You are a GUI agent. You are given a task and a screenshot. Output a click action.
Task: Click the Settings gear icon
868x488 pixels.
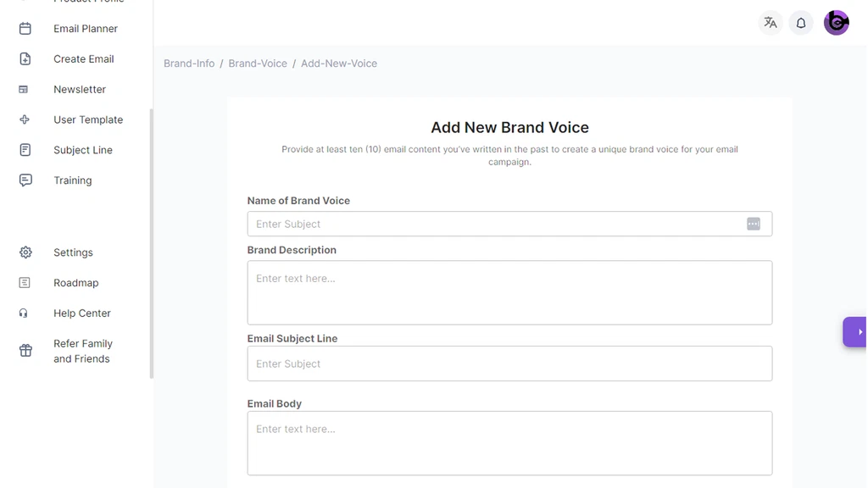pyautogui.click(x=25, y=252)
